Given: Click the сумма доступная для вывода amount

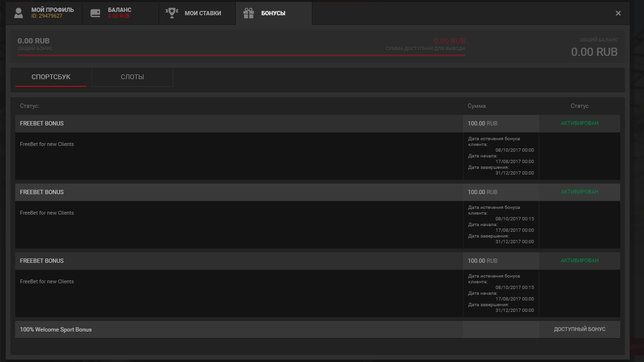Looking at the screenshot, I should pos(449,41).
